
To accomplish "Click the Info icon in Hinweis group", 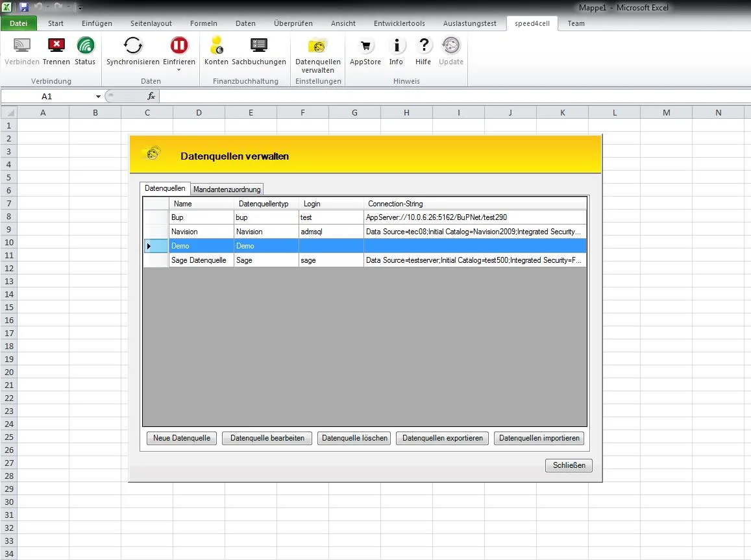I will [396, 45].
